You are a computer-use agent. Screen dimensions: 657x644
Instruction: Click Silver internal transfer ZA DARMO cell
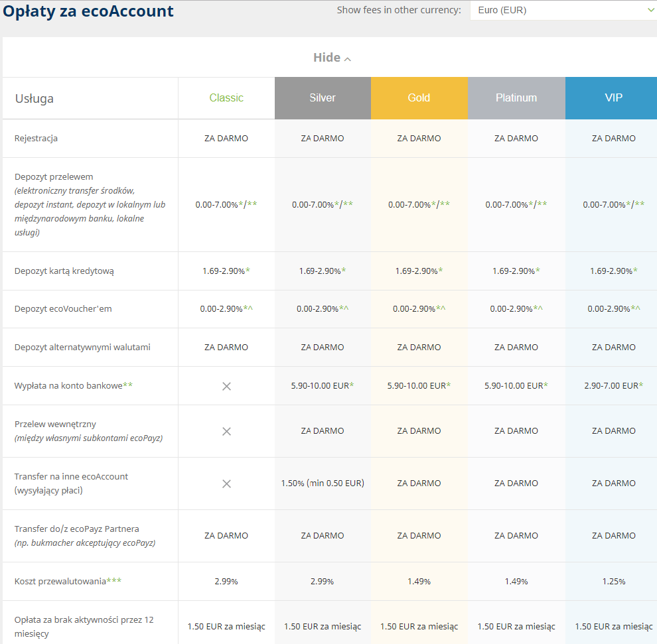[323, 431]
